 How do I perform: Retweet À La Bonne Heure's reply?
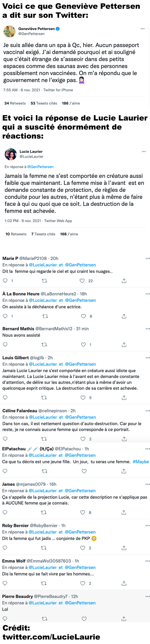(45, 316)
